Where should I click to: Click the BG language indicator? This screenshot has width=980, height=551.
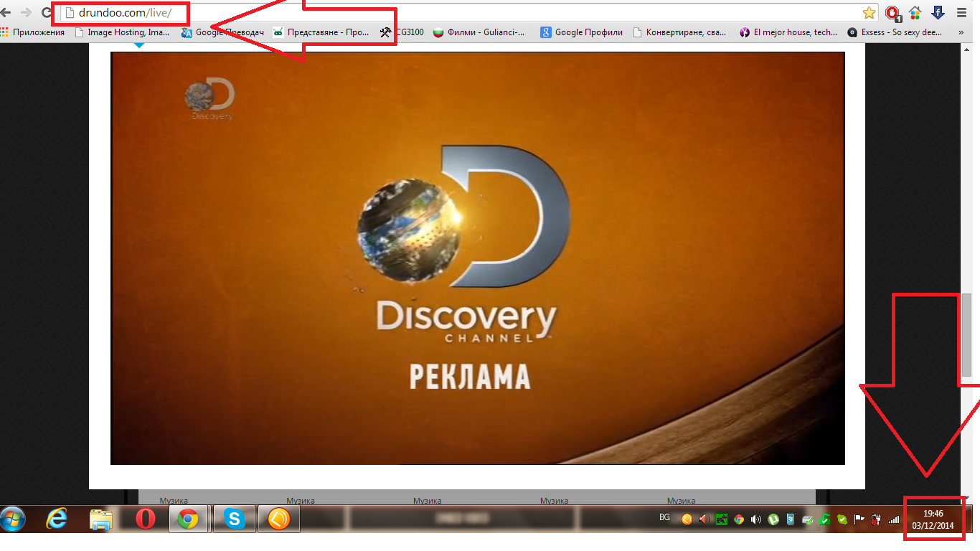664,517
